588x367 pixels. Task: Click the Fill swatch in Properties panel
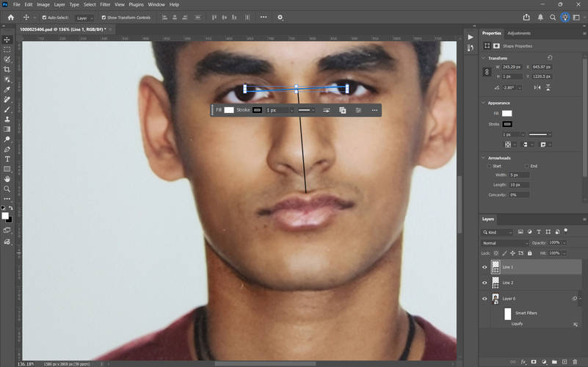[x=507, y=113]
